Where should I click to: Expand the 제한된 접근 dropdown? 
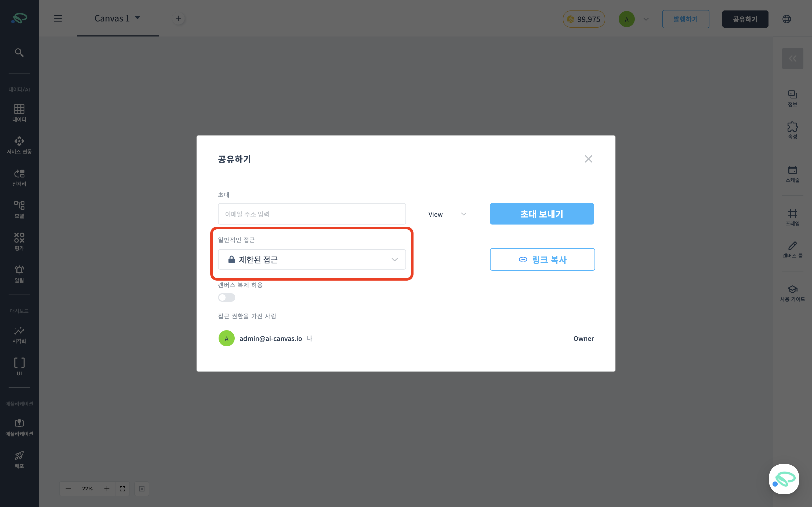[312, 259]
